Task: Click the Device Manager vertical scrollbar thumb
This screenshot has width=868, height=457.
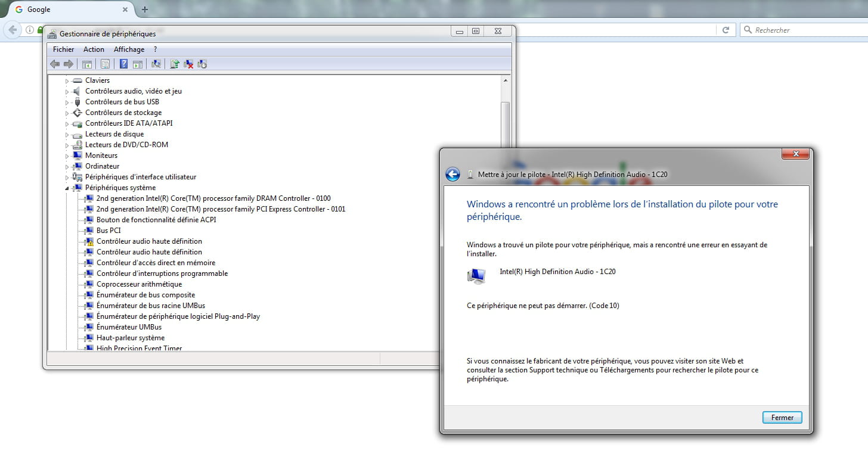Action: (506, 125)
